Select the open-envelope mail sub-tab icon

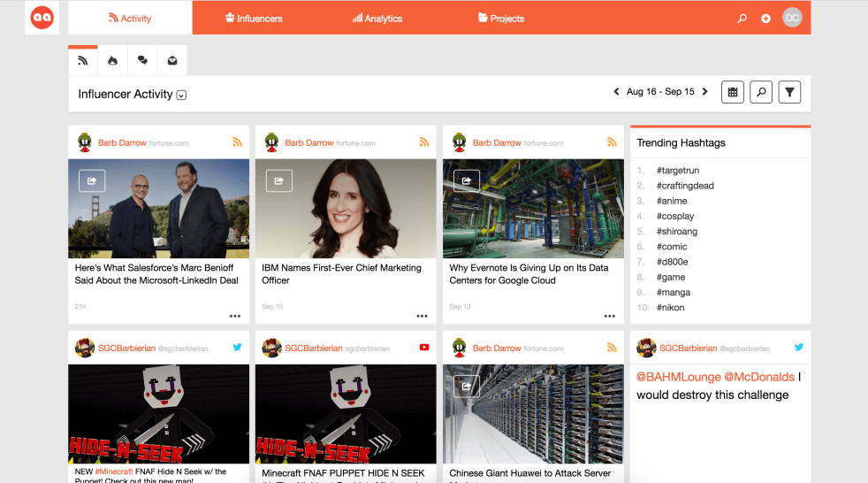point(172,60)
